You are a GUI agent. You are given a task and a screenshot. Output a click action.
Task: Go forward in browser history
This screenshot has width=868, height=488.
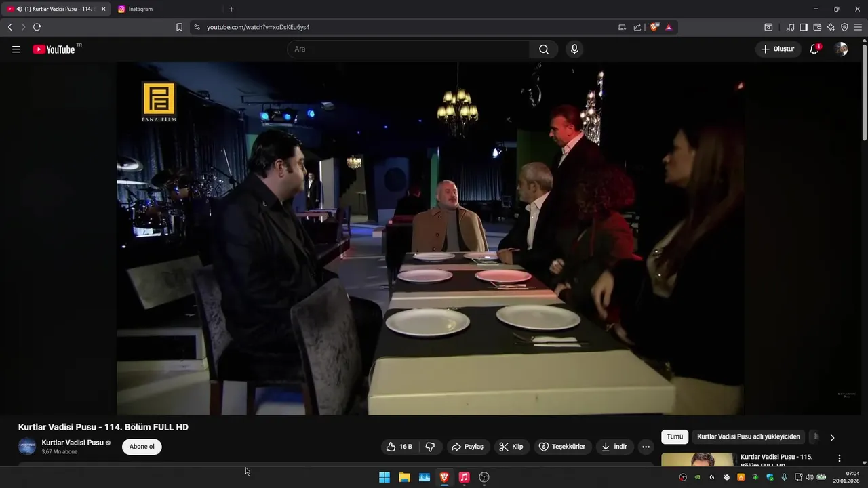[x=23, y=27]
